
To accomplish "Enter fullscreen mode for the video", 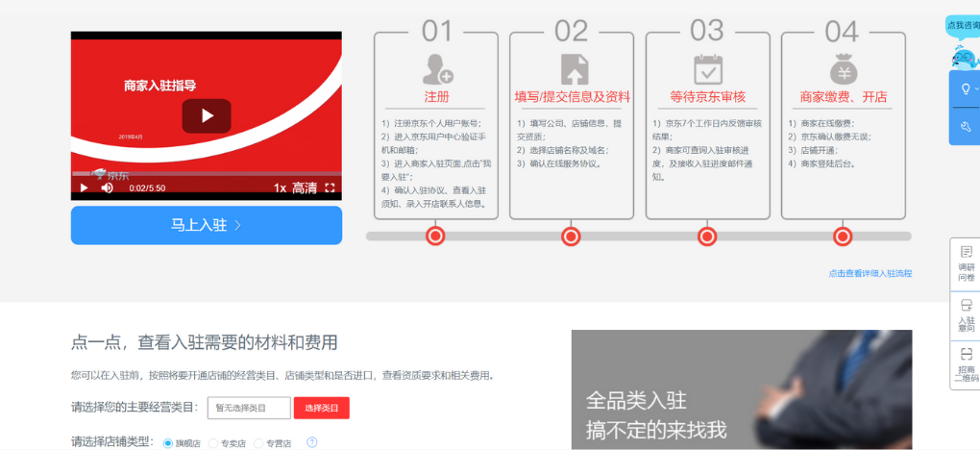I will point(330,188).
